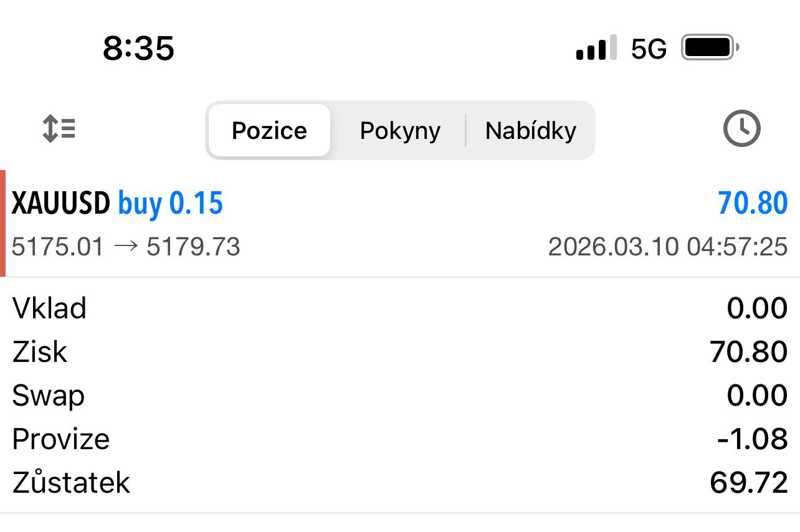The image size is (800, 532).
Task: Tap the Zůstatek row label
Action: coord(71,483)
